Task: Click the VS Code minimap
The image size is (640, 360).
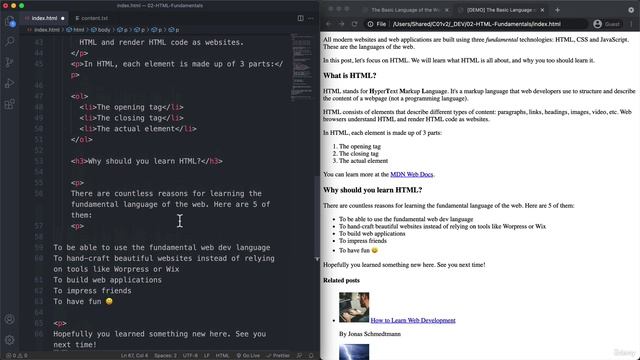Action: pyautogui.click(x=301, y=67)
